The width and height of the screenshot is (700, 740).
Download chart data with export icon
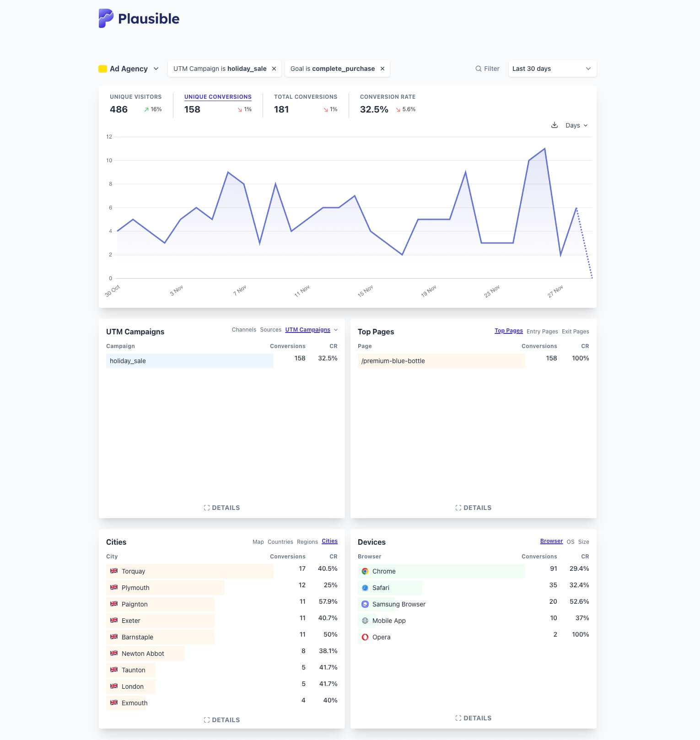click(x=554, y=125)
